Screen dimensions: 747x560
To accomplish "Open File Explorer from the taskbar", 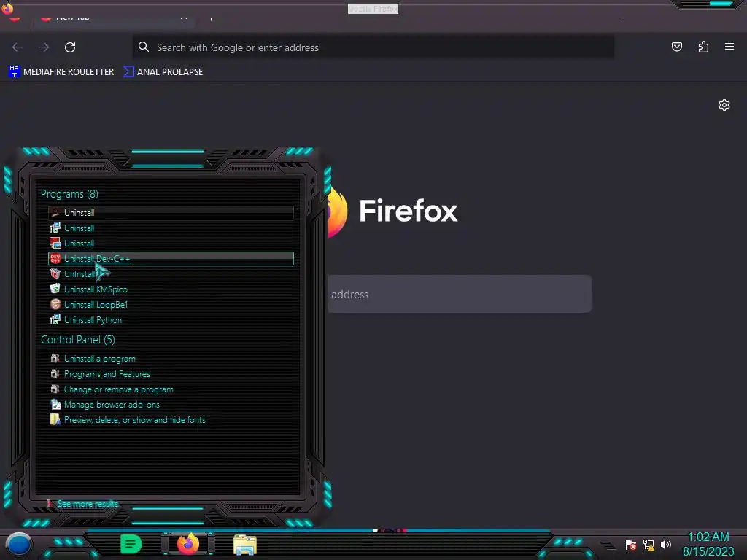I will (x=245, y=544).
